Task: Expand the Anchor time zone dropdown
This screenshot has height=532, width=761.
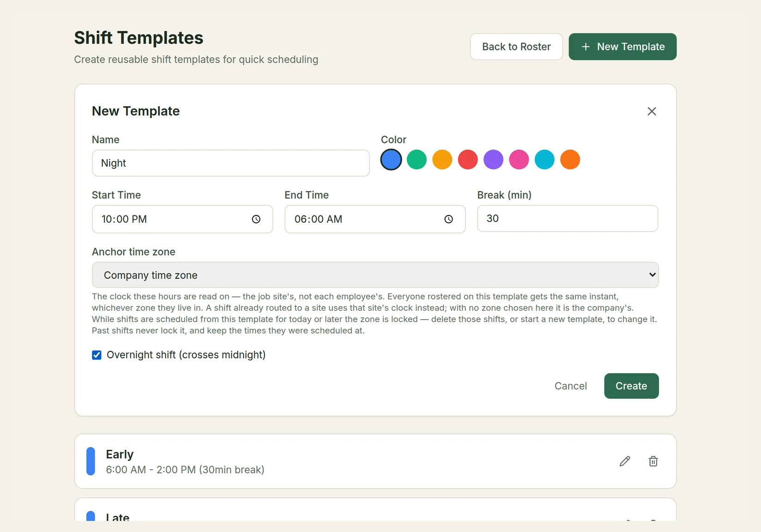Action: point(375,275)
